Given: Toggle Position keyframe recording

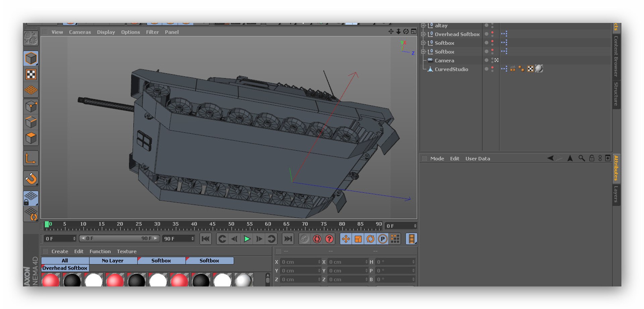Looking at the screenshot, I should coord(346,239).
